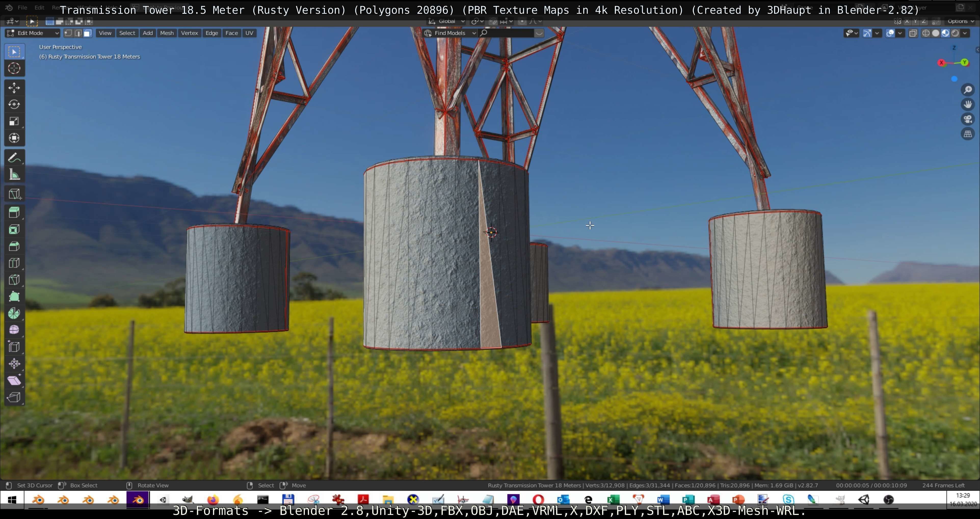980x519 pixels.
Task: Toggle show gizmo button
Action: [867, 33]
